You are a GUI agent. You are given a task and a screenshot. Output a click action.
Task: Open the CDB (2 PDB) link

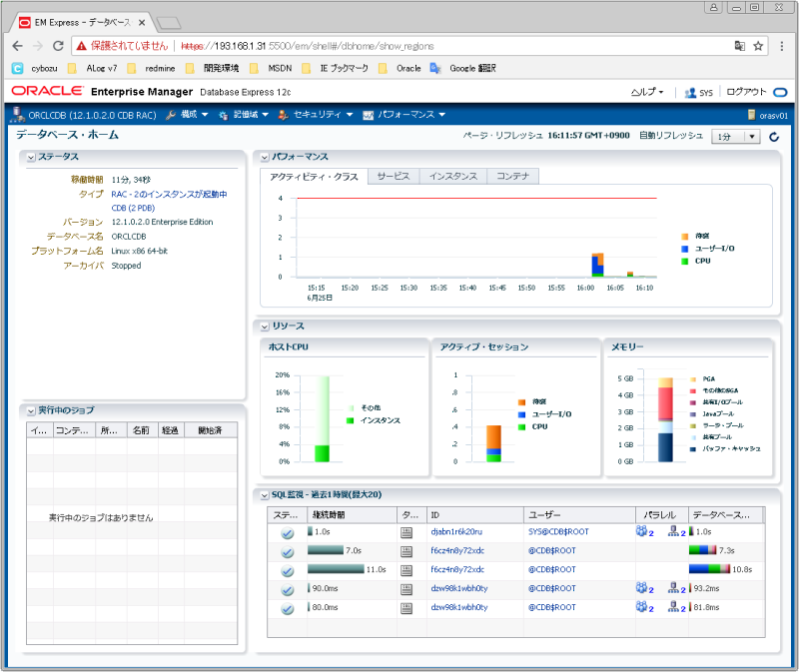coord(133,208)
